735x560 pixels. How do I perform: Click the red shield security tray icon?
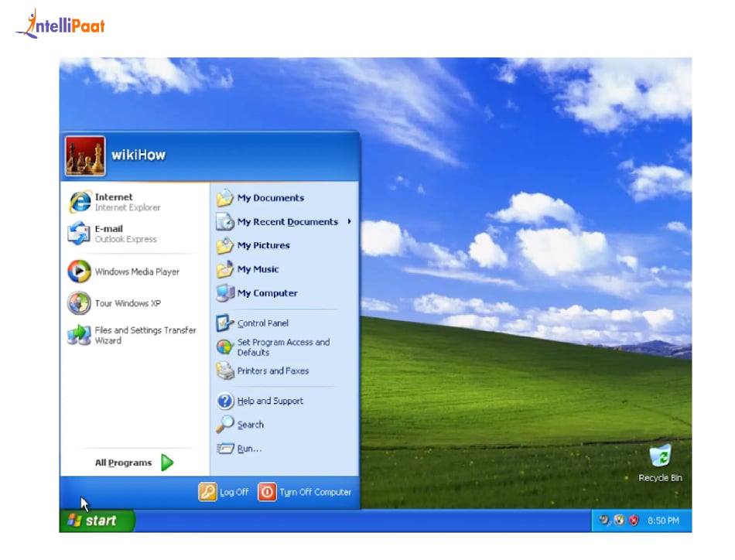pos(634,521)
